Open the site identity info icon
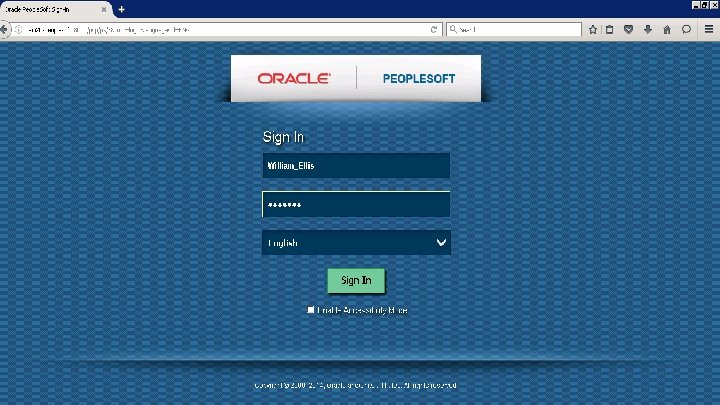The width and height of the screenshot is (720, 405). coord(19,29)
